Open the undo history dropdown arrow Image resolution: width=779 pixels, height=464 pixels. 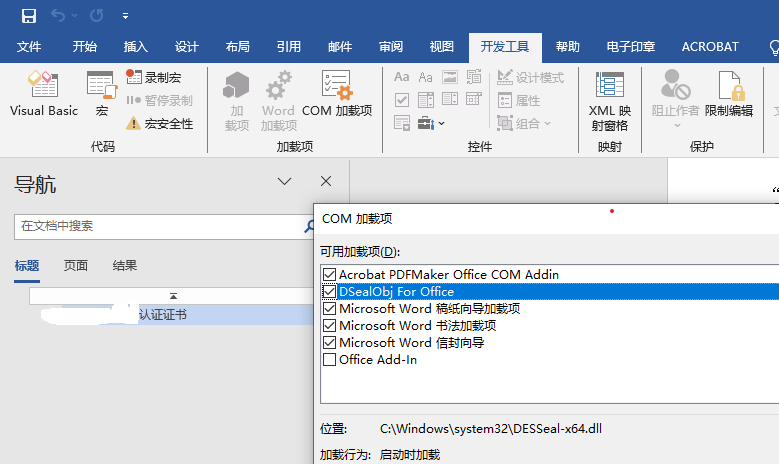coord(75,16)
